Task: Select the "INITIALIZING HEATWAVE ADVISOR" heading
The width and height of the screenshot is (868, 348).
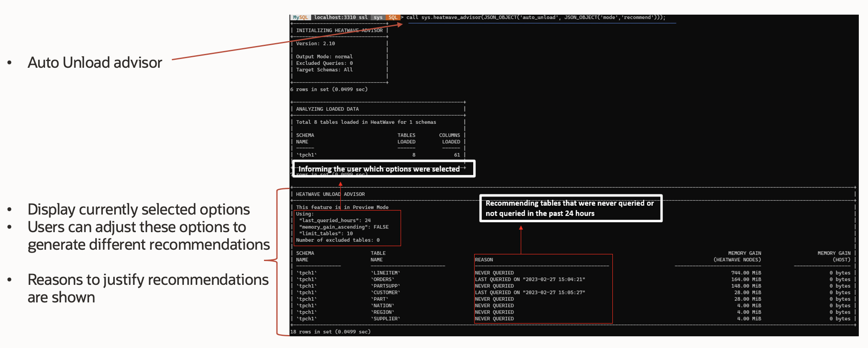Action: coord(339,31)
